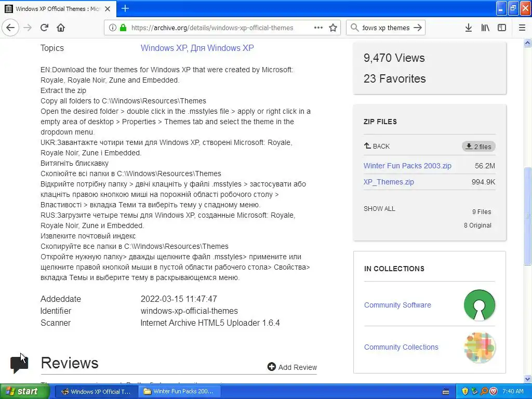
Task: Click the Reviews speech bubble icon
Action: [x=19, y=364]
